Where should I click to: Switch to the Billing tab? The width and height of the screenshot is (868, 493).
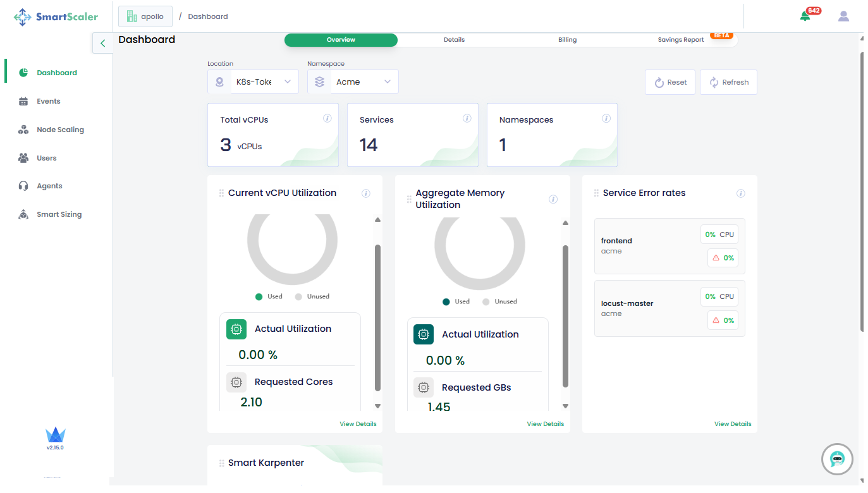567,40
